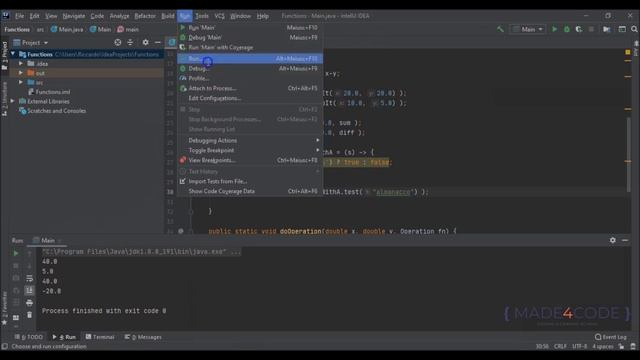The width and height of the screenshot is (640, 360).
Task: Choose Run 'Main' from Run menu
Action: [x=250, y=28]
